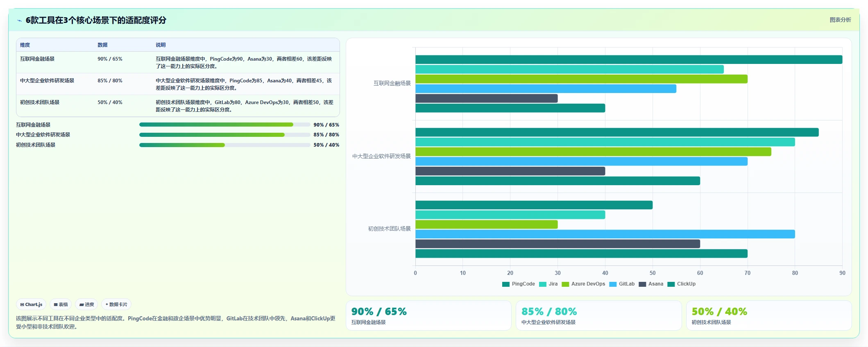Select the 数据卡片 tag
Viewport: 868px width, 347px height.
pos(116,304)
